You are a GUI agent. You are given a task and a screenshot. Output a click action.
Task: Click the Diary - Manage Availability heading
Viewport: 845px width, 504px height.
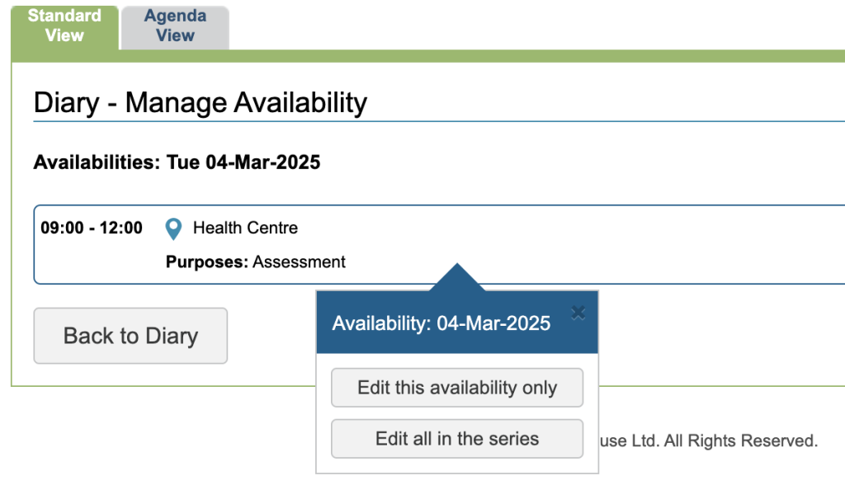tap(201, 103)
